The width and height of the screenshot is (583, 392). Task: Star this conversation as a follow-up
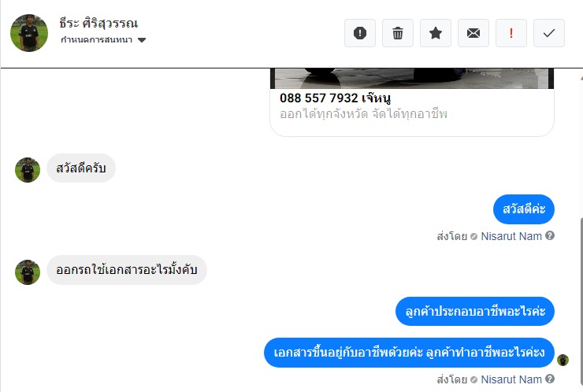click(x=436, y=33)
